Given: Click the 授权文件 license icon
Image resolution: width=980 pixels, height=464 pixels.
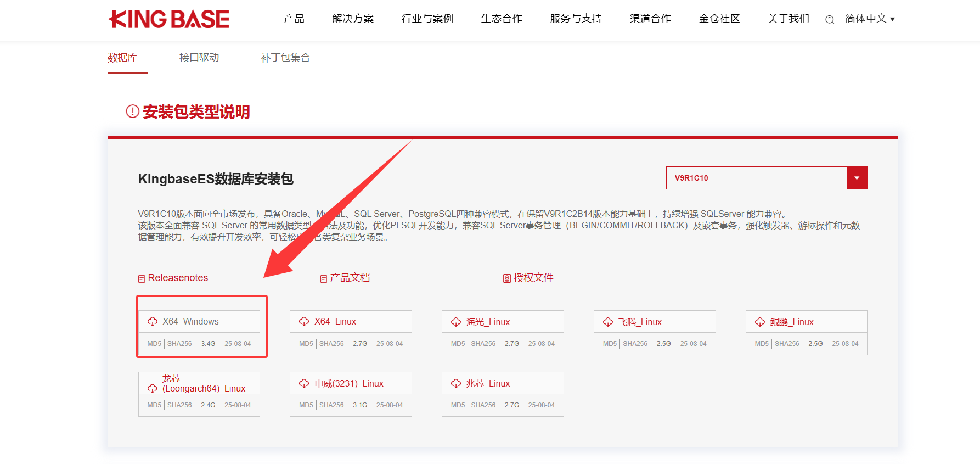Looking at the screenshot, I should [507, 278].
